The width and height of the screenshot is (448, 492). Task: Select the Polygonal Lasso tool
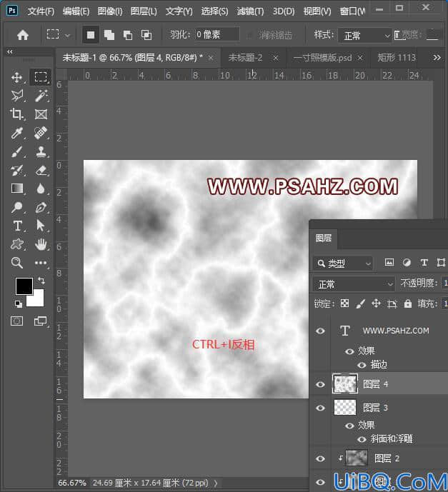tap(17, 96)
